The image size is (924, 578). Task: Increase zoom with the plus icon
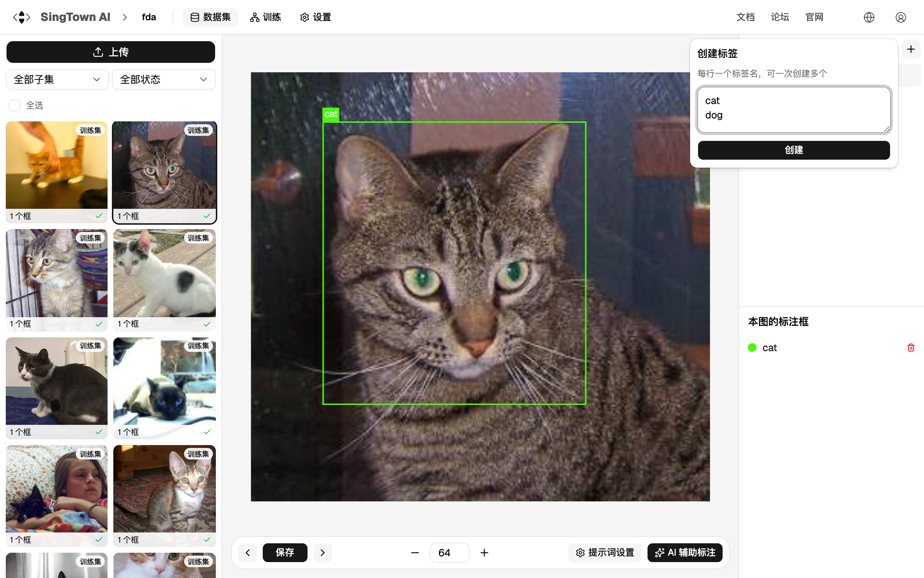click(484, 552)
